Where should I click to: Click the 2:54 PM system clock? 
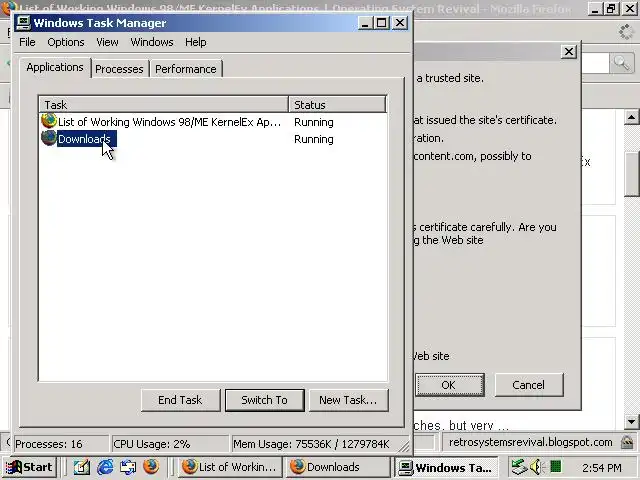pos(602,468)
